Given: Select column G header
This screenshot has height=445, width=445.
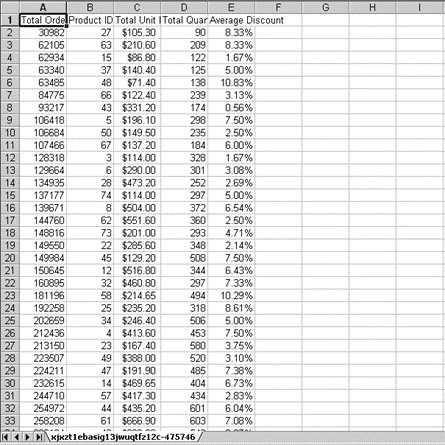Looking at the screenshot, I should 325,7.
